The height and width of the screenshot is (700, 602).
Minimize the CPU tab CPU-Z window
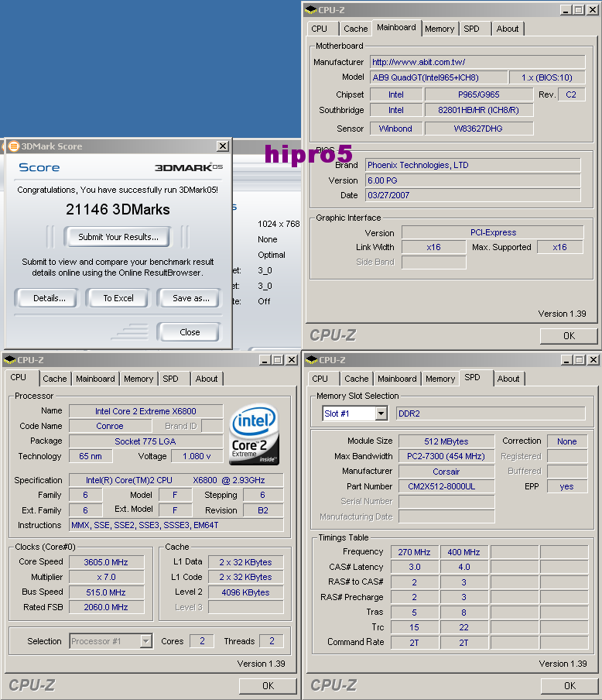tap(264, 359)
